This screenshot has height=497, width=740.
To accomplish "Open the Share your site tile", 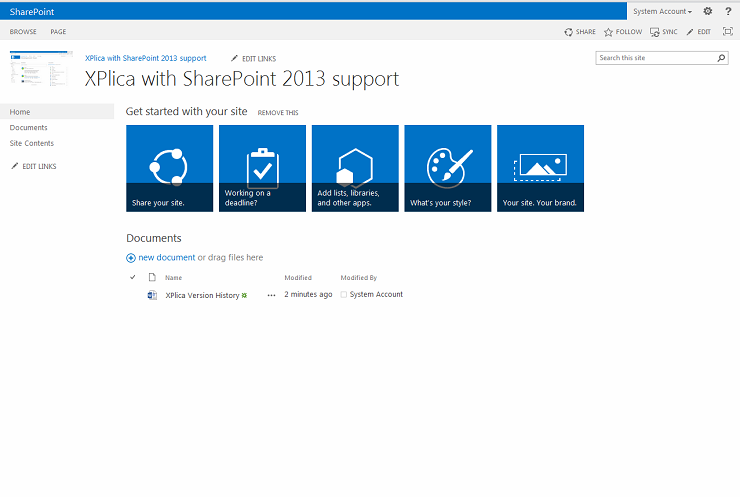I will pyautogui.click(x=169, y=168).
